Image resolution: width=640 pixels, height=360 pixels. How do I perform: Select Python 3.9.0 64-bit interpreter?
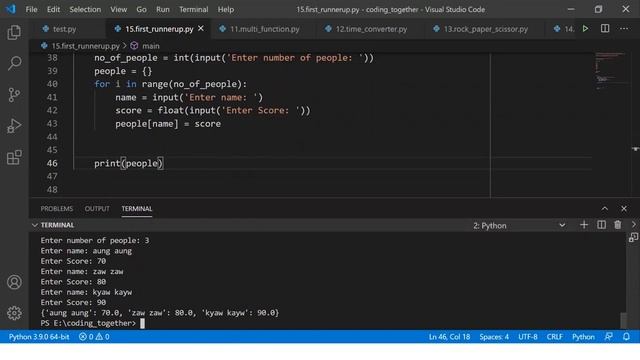39,337
